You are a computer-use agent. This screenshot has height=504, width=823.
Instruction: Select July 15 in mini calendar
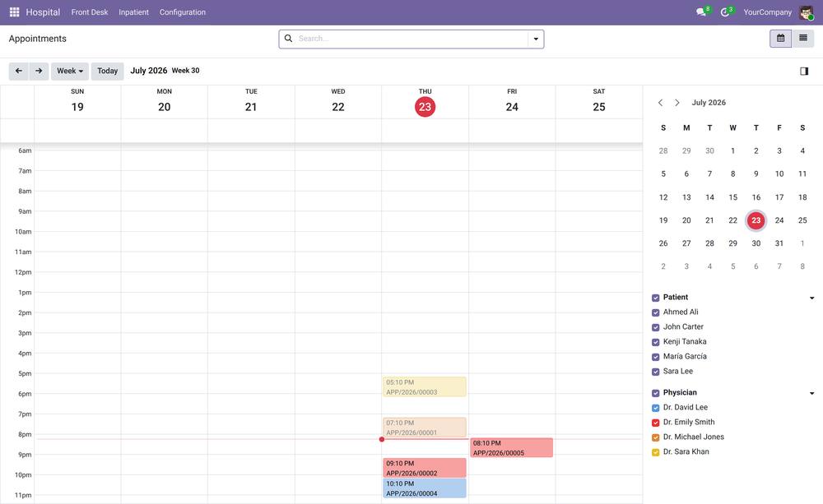(x=732, y=197)
